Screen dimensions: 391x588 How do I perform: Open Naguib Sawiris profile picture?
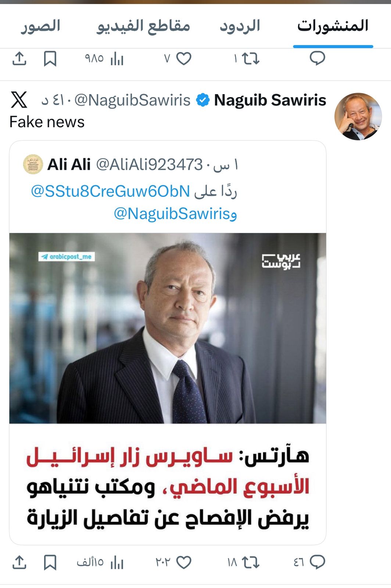[x=358, y=116]
